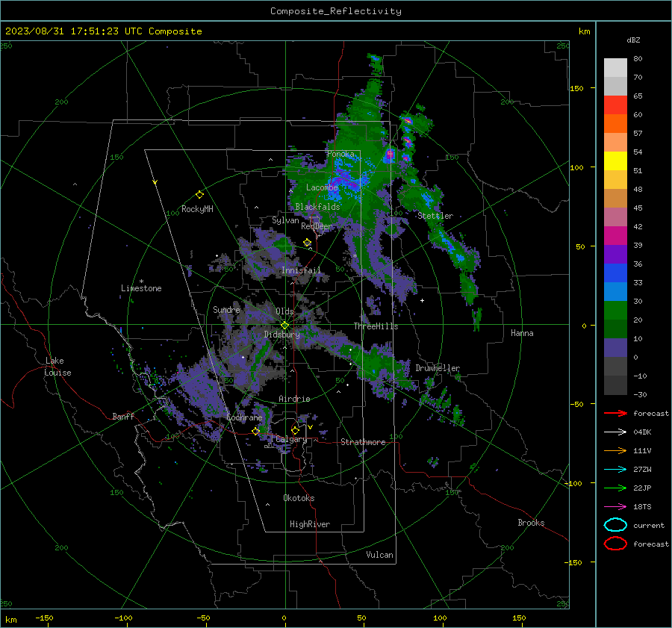
Task: Click the red forecast ellipse in legend
Action: (615, 544)
